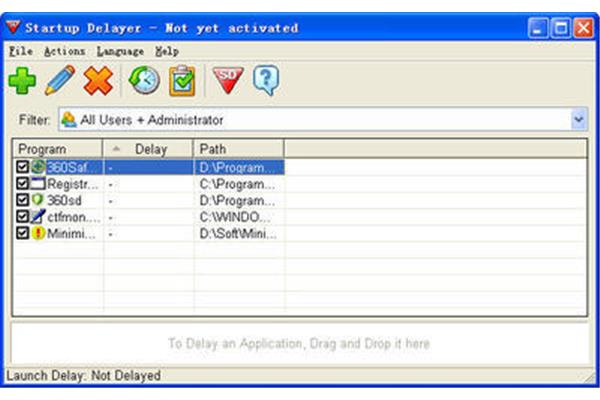Click the C:\WINDO... path cell
Screen dimensions: 600x400
click(235, 217)
